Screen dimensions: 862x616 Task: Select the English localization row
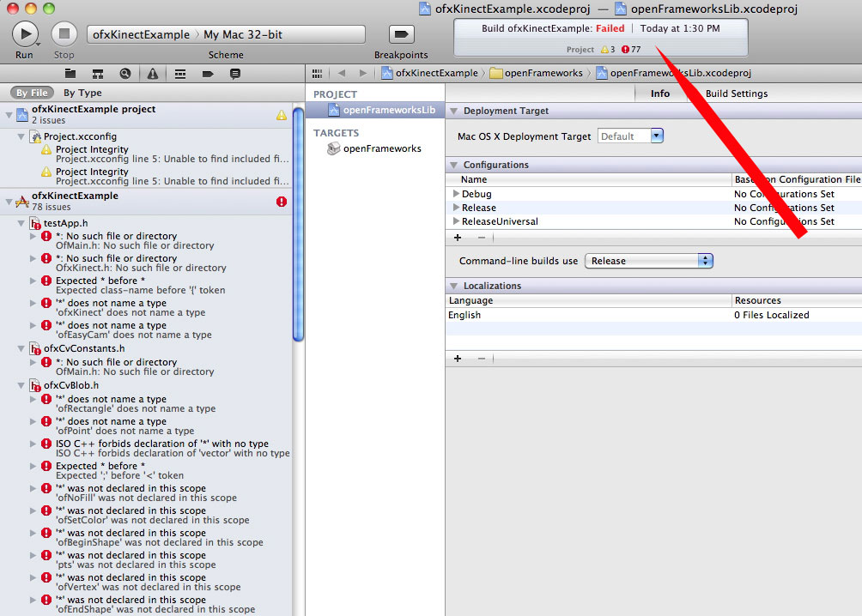pyautogui.click(x=653, y=315)
